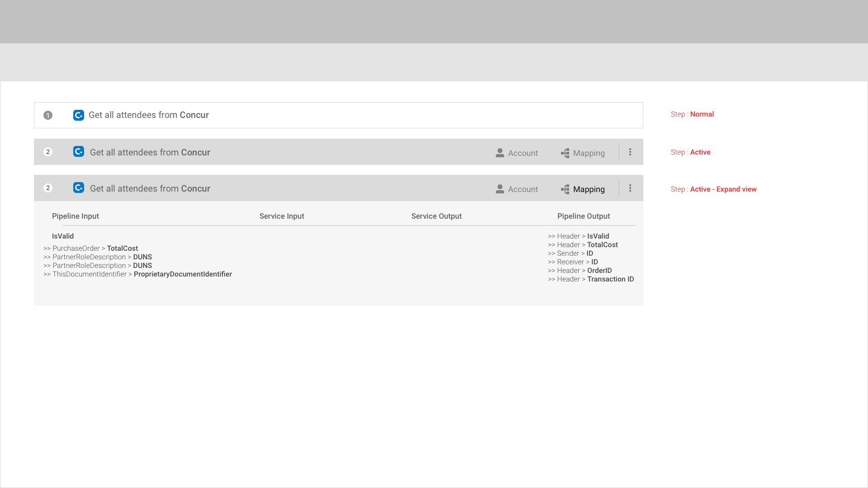Open the three-dot menu in the expanded step row
Viewport: 868px width, 488px height.
pos(630,188)
